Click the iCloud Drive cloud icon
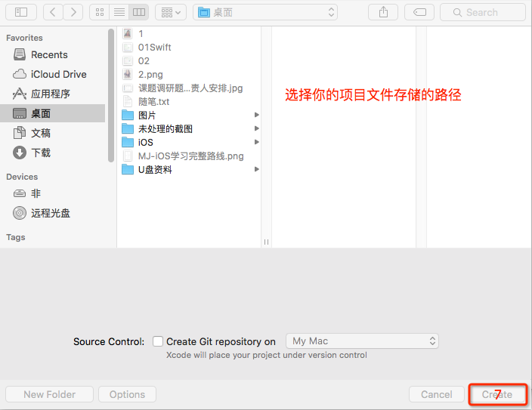 (x=20, y=74)
